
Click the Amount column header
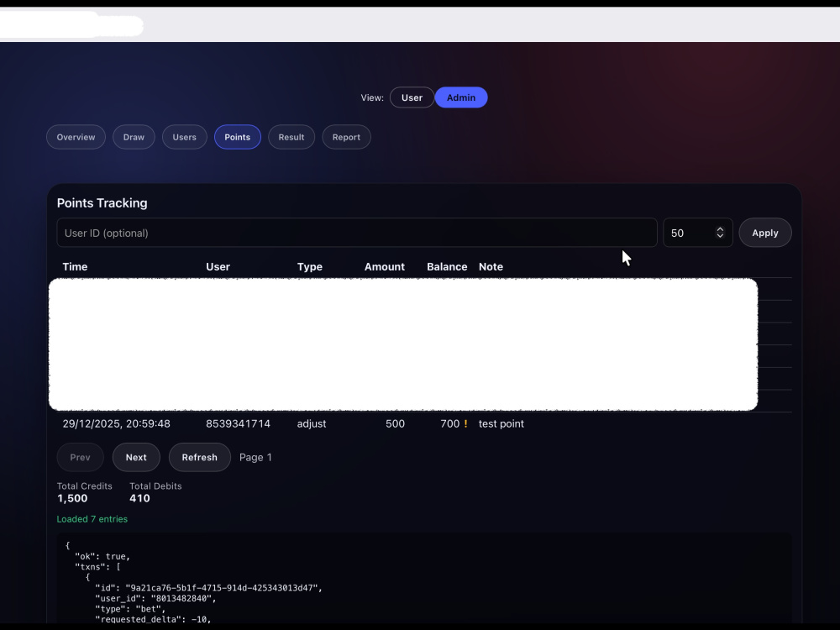pyautogui.click(x=385, y=267)
